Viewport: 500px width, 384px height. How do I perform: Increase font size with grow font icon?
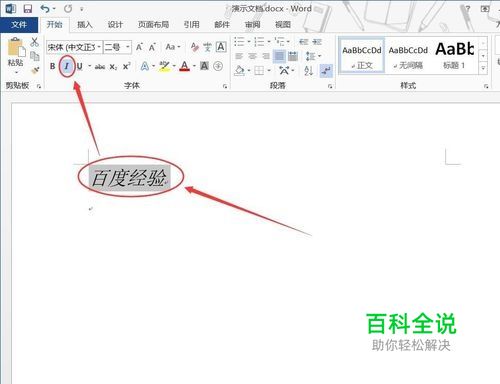pyautogui.click(x=139, y=47)
